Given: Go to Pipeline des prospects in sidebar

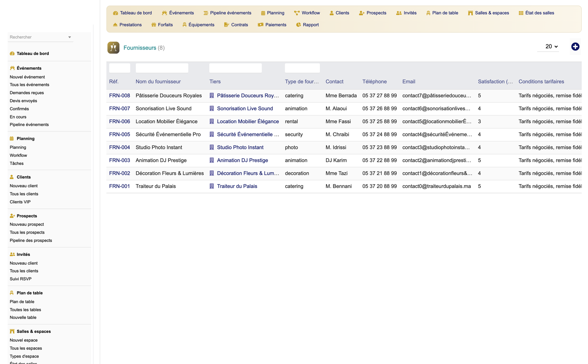Looking at the screenshot, I should (x=31, y=240).
